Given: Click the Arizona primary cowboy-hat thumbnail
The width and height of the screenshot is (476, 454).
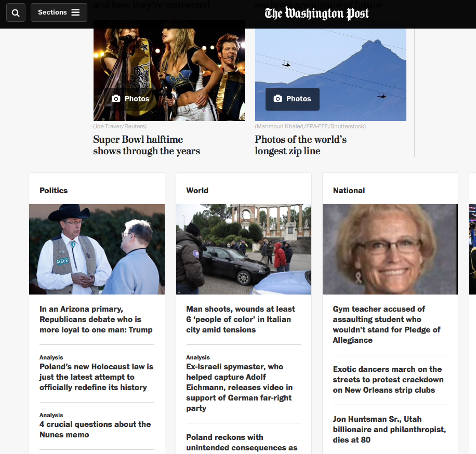Looking at the screenshot, I should tap(97, 249).
